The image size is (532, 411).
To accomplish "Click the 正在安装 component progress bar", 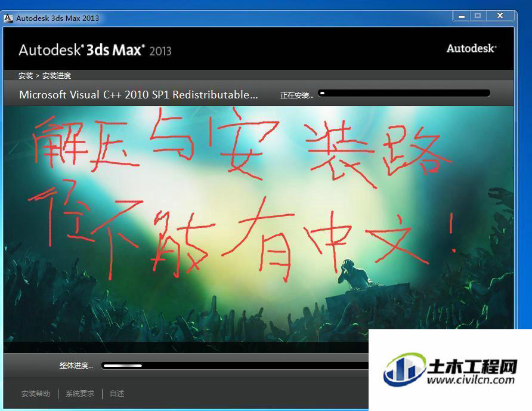I will 404,93.
